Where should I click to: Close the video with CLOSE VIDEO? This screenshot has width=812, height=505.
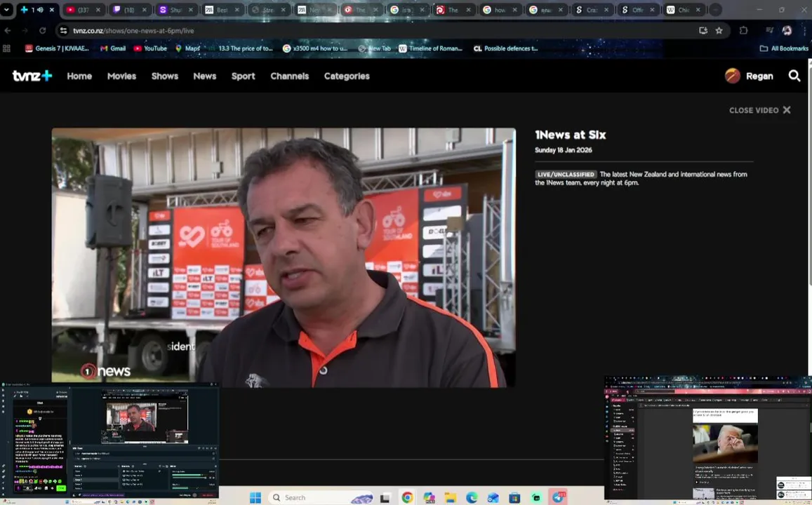coord(759,110)
